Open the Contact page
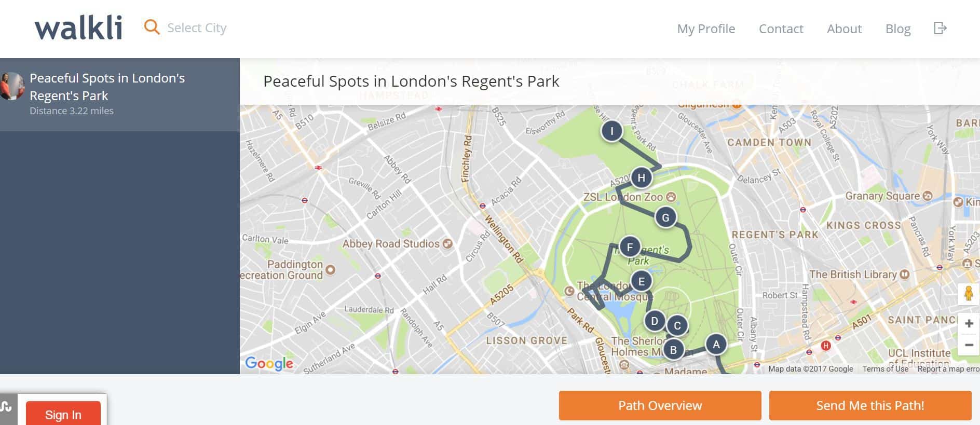 [781, 29]
